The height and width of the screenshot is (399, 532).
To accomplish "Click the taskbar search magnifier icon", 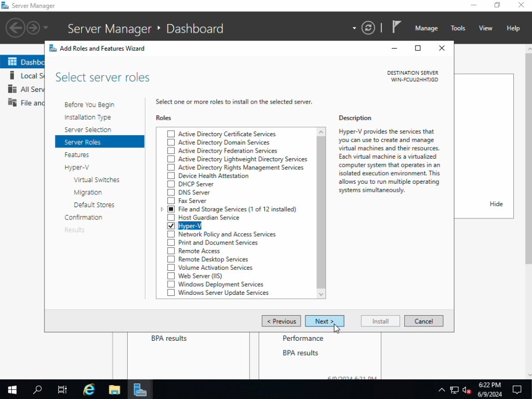I will pyautogui.click(x=37, y=389).
